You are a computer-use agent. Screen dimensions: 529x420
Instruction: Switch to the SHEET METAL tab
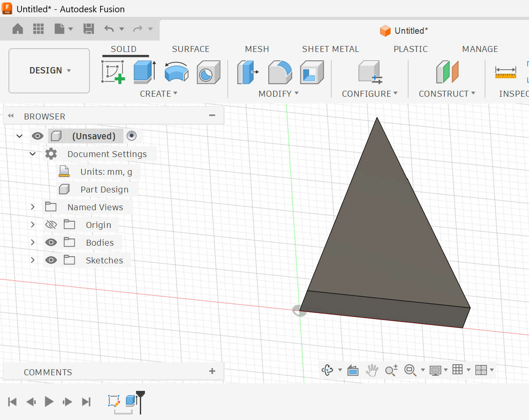[x=330, y=49]
